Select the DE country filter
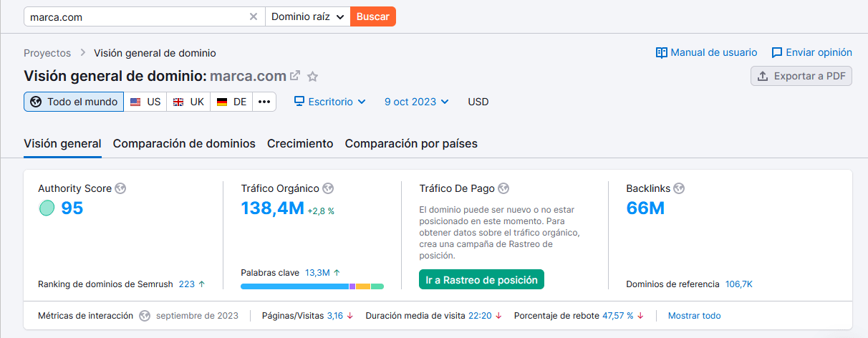The image size is (868, 338). point(231,102)
